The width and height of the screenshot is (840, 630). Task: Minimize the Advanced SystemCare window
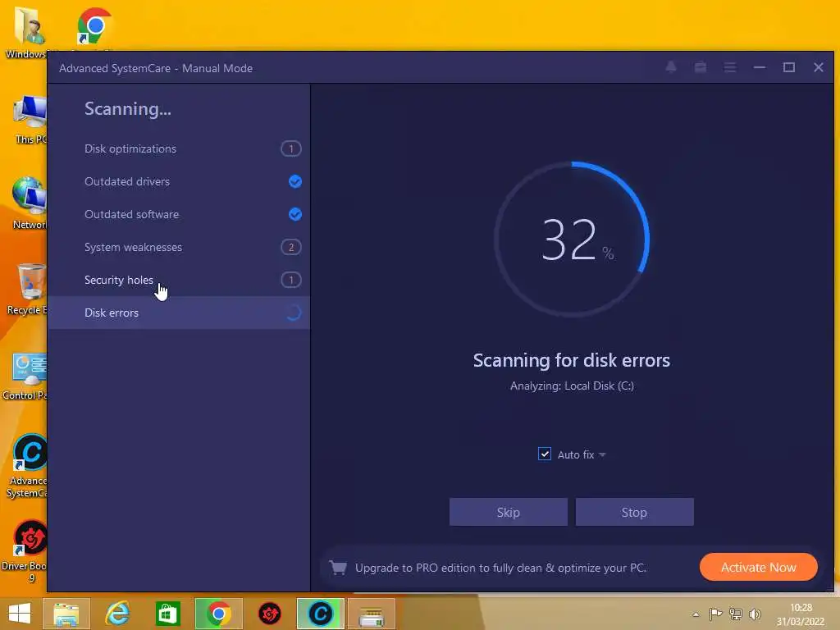point(759,67)
